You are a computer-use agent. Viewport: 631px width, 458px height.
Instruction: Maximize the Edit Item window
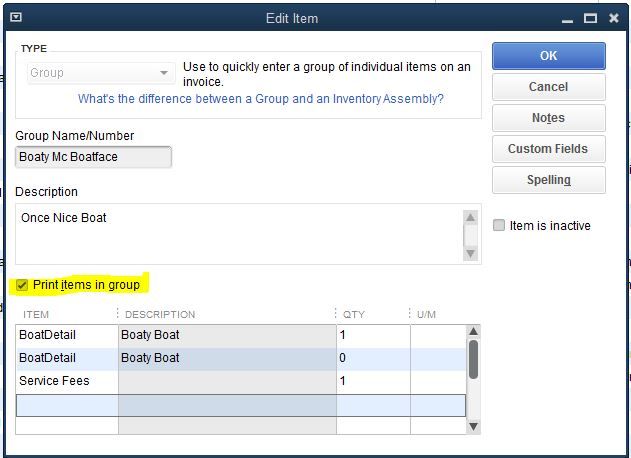[591, 18]
